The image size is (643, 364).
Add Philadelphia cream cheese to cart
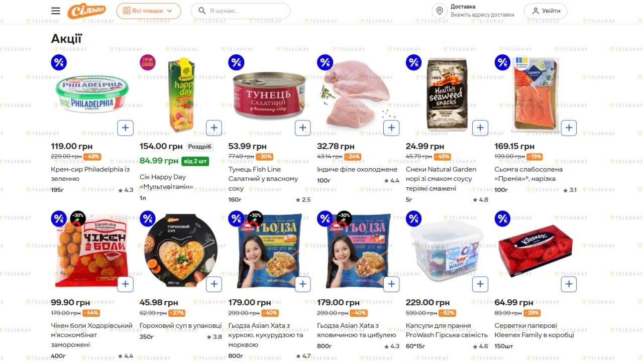[125, 128]
